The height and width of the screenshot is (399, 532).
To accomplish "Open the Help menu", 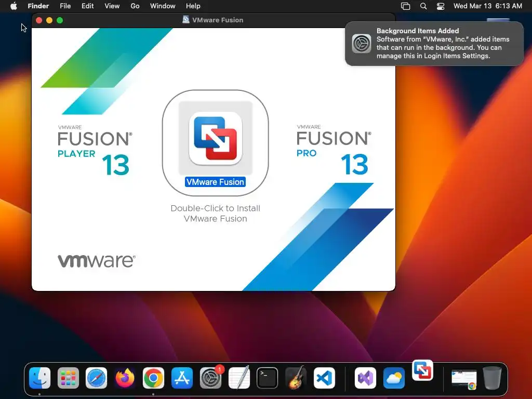I will click(x=193, y=6).
